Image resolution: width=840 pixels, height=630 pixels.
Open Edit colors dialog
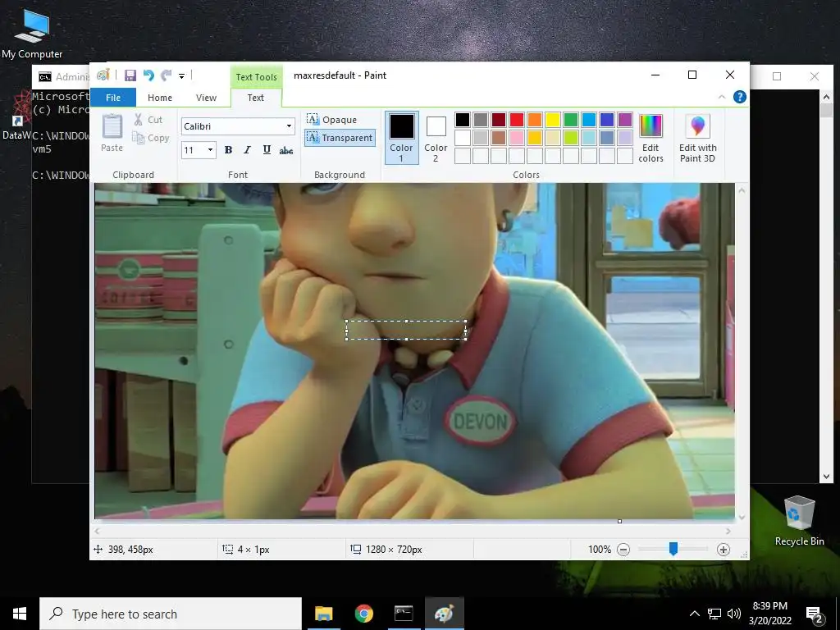[651, 138]
